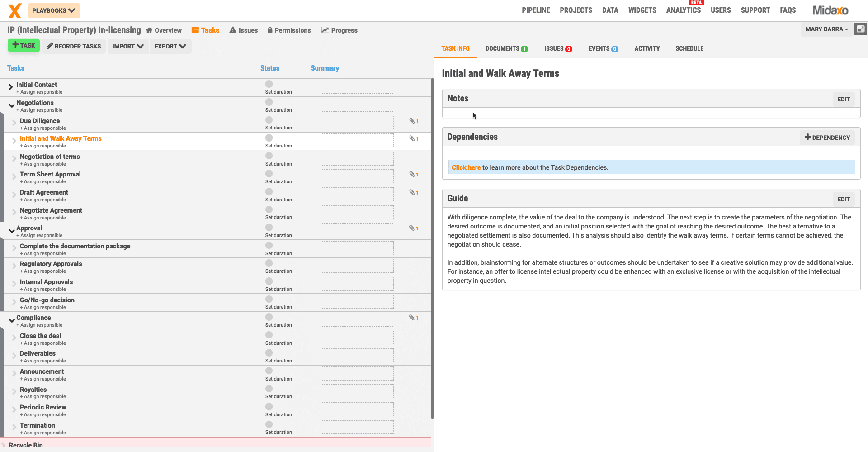Select the Announcement task

click(42, 371)
